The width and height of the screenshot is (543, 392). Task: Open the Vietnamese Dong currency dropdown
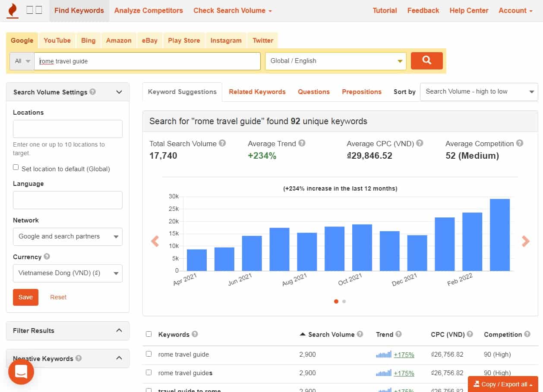(x=68, y=273)
